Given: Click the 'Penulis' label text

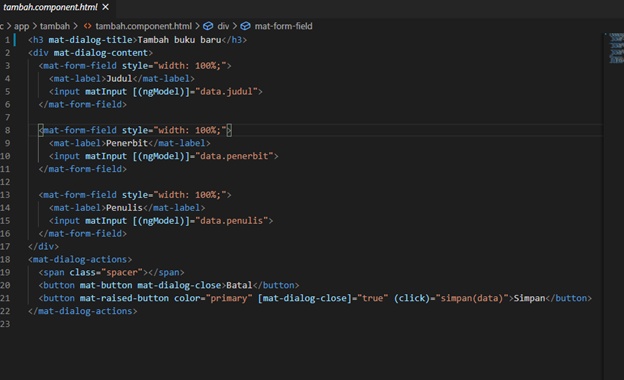Looking at the screenshot, I should click(124, 208).
